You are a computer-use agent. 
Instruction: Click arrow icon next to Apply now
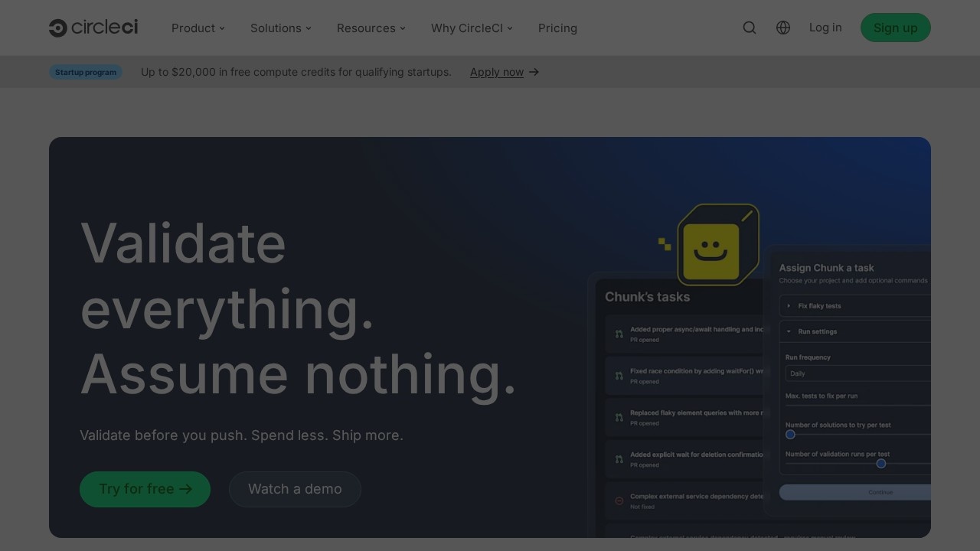coord(534,72)
